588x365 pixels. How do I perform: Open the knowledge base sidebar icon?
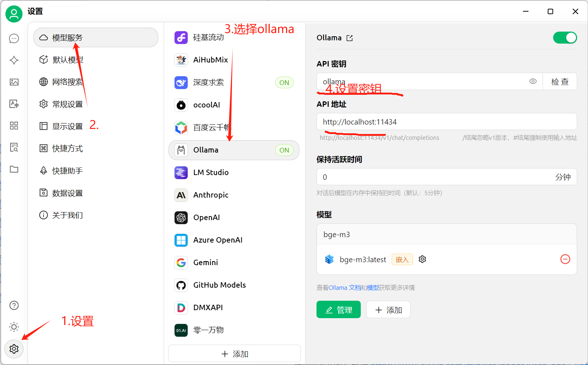click(14, 147)
